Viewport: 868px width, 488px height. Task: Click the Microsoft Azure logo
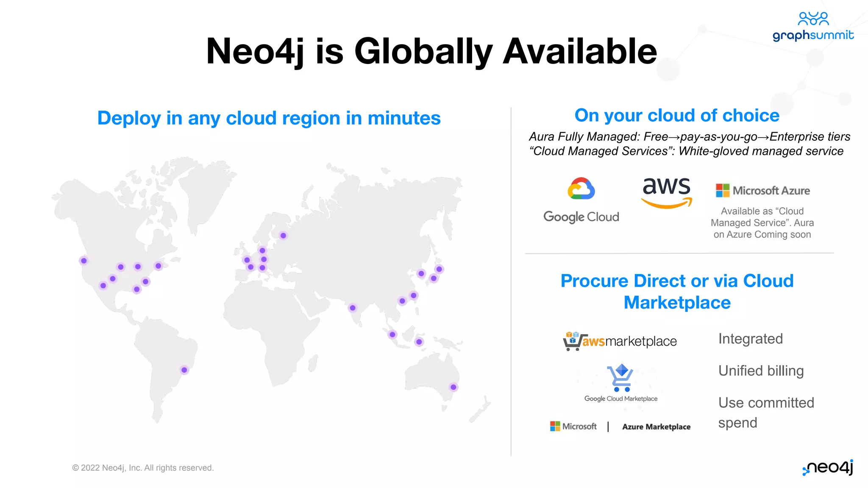[762, 191]
